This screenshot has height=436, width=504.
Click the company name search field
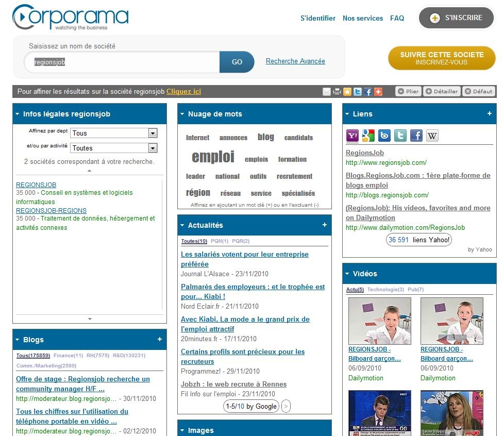coord(122,62)
